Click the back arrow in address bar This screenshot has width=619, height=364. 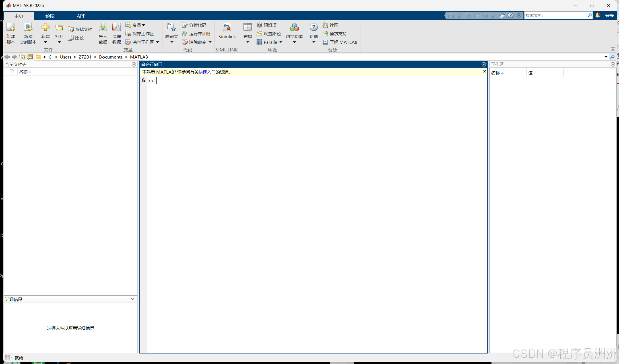click(7, 57)
